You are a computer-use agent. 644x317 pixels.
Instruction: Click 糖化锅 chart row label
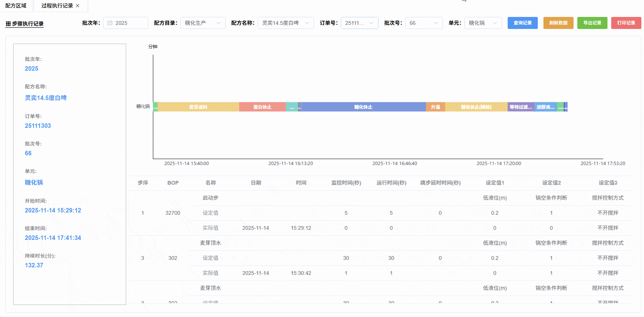(x=143, y=106)
